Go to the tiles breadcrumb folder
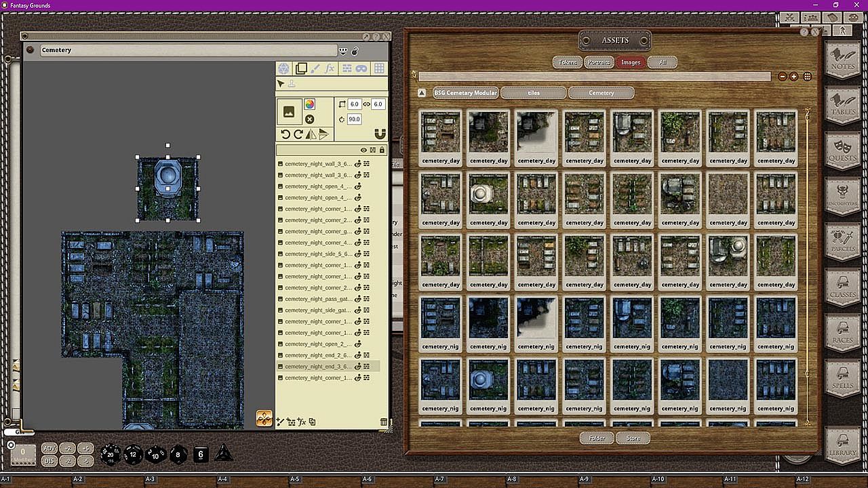868x488 pixels. (534, 93)
